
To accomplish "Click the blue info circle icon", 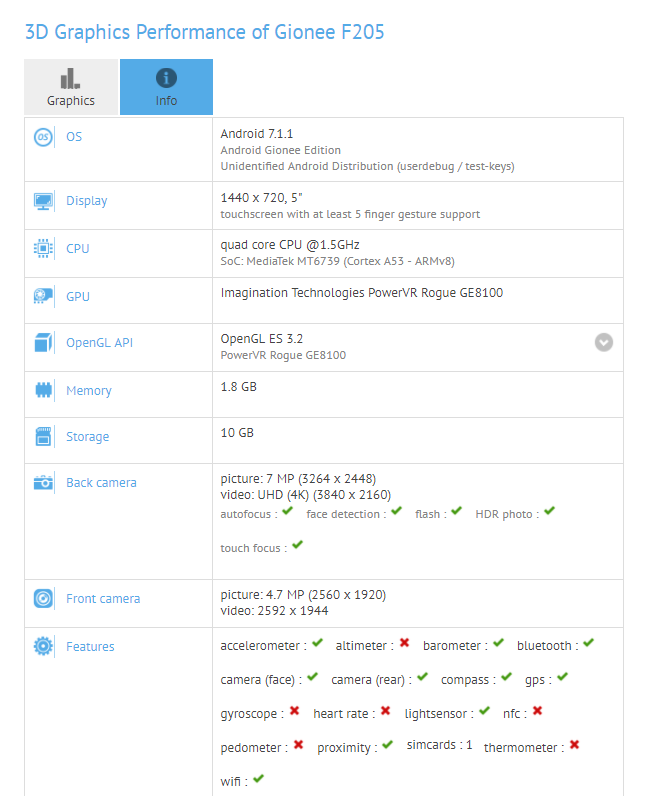I will (166, 78).
